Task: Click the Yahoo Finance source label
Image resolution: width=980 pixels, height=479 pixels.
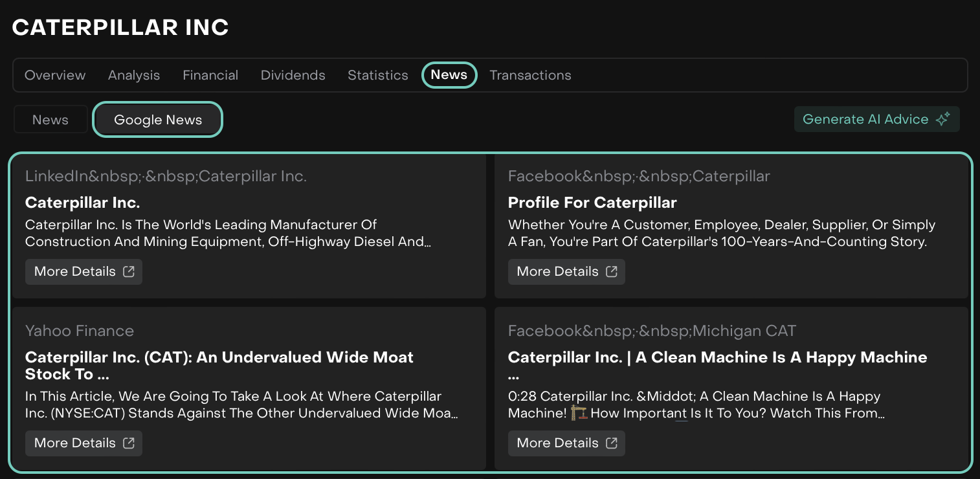Action: pyautogui.click(x=80, y=331)
